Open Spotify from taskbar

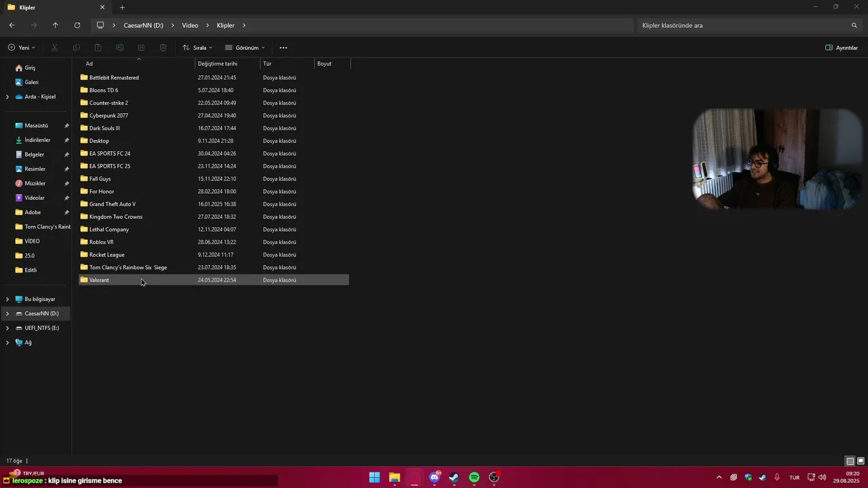click(x=474, y=477)
